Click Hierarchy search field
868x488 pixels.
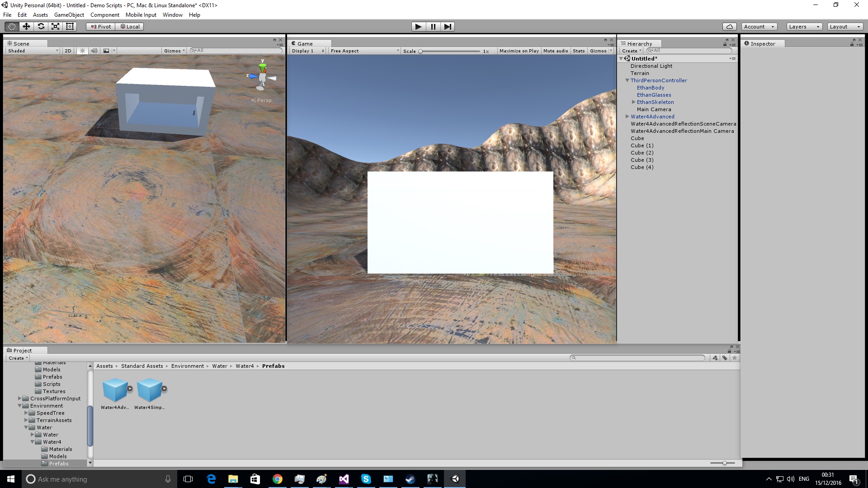pos(689,51)
